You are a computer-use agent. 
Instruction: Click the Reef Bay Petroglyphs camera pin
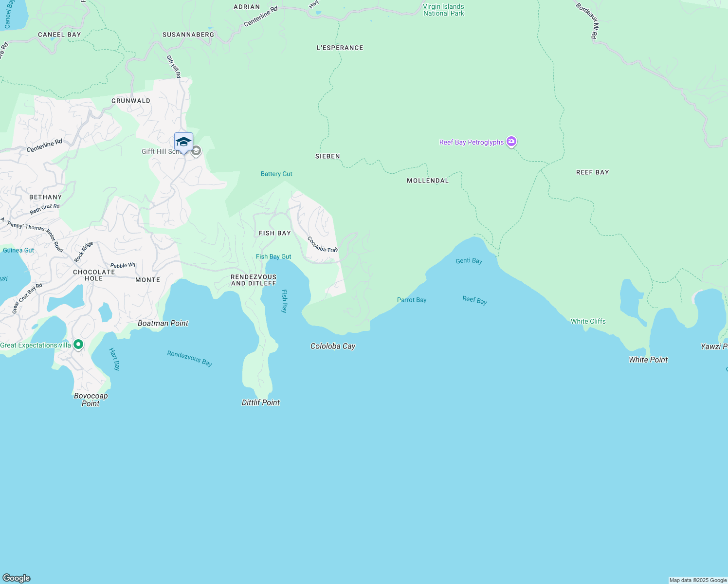pyautogui.click(x=511, y=142)
